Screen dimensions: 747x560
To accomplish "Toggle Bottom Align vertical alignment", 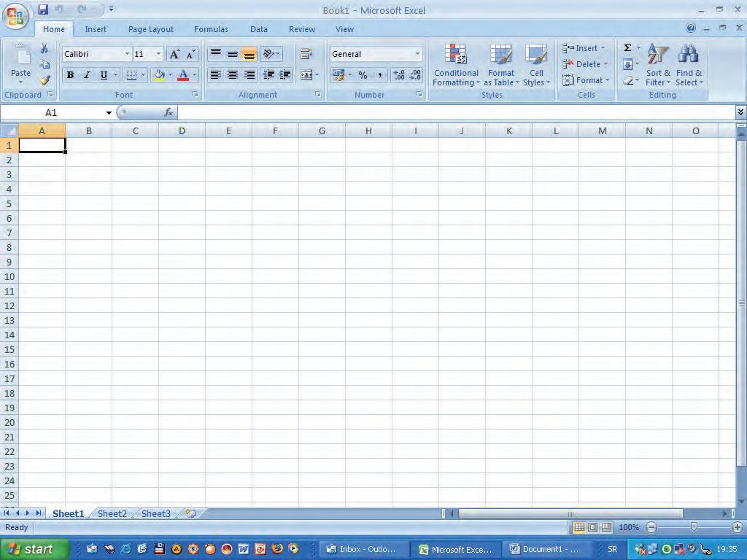I will [x=249, y=54].
